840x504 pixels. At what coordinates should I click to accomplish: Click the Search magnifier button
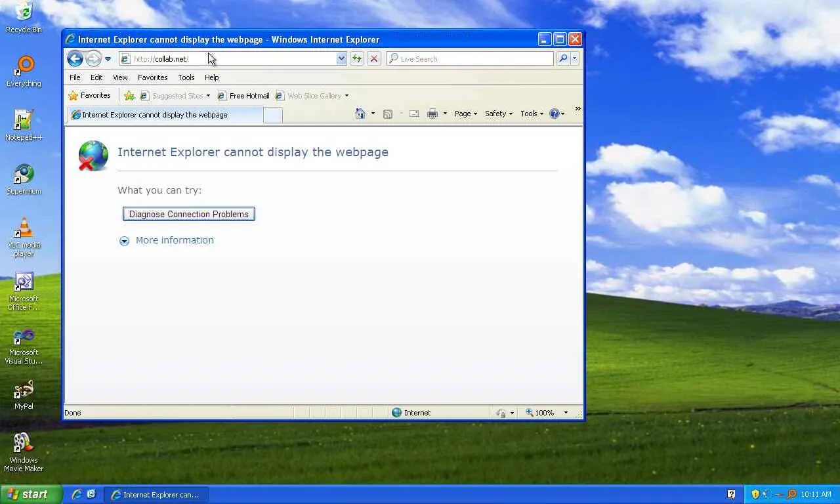(x=563, y=58)
